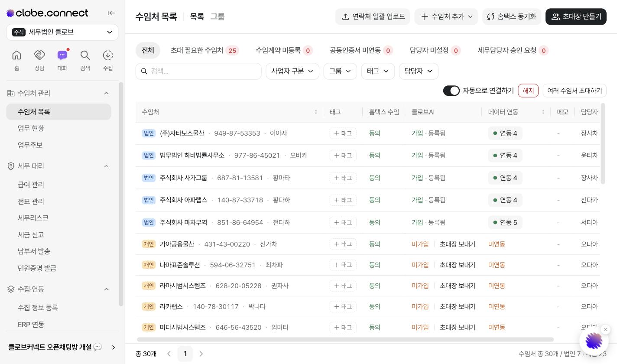The width and height of the screenshot is (617, 364).
Task: Collapse the sidebar with the arrow icon
Action: click(111, 13)
